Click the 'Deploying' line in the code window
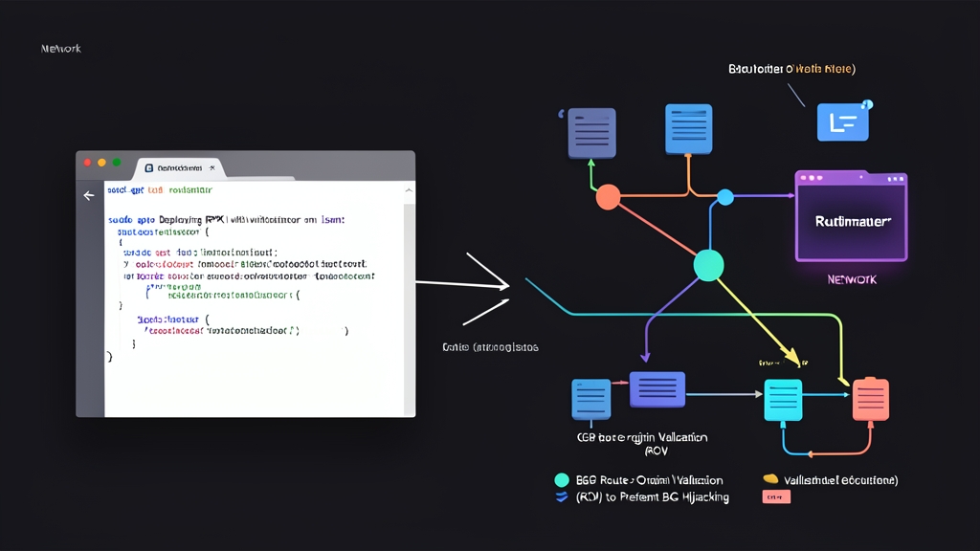980x551 pixels. coord(226,220)
